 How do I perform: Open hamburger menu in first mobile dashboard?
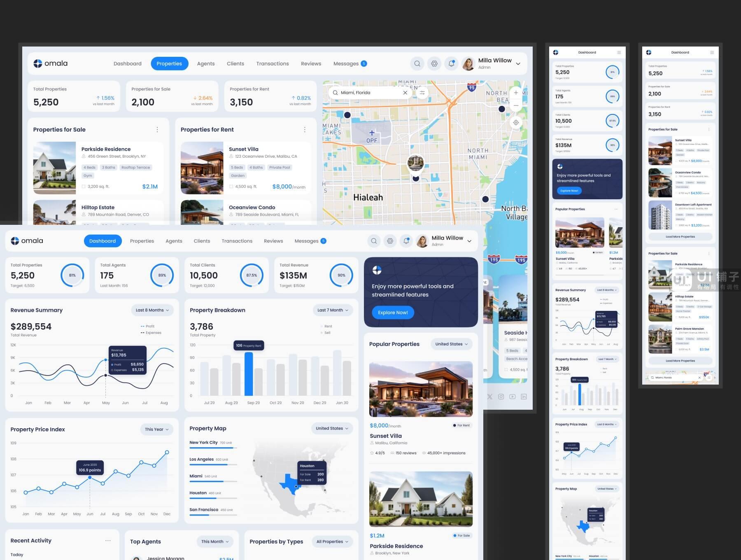619,52
